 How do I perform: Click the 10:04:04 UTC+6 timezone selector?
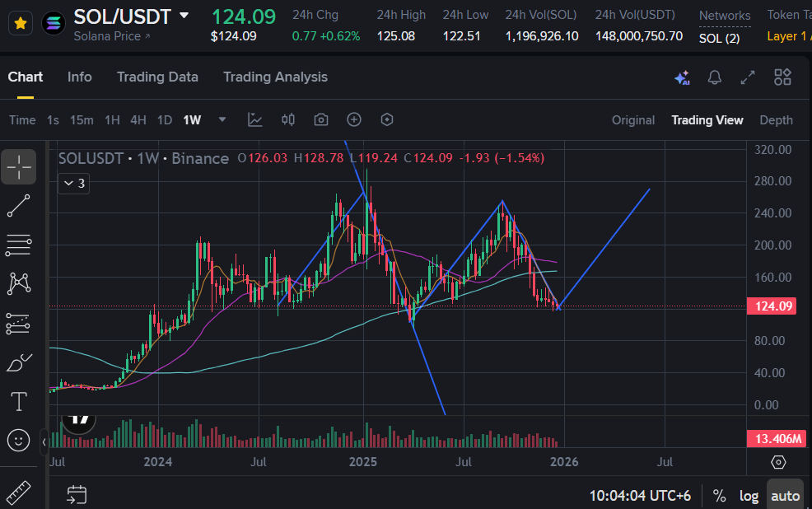(640, 496)
